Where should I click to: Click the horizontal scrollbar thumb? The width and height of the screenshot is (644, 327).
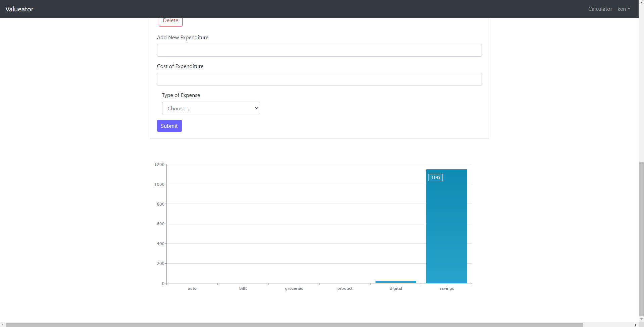(294, 325)
